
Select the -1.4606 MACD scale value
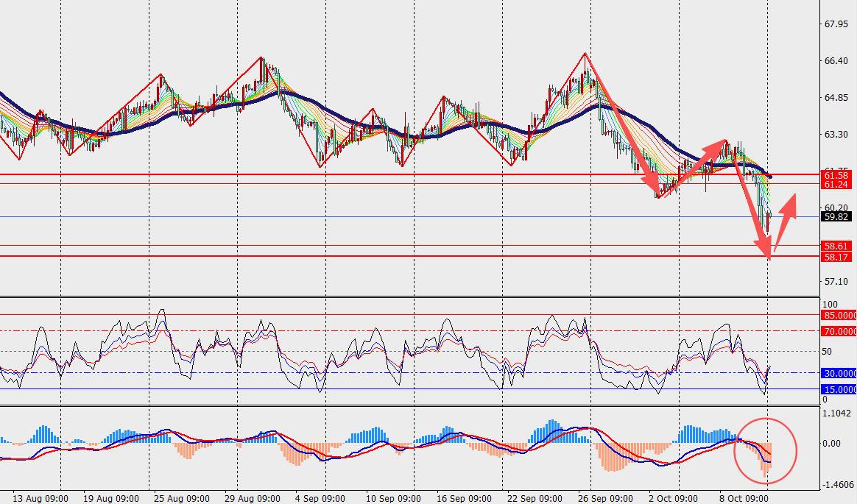pyautogui.click(x=839, y=485)
